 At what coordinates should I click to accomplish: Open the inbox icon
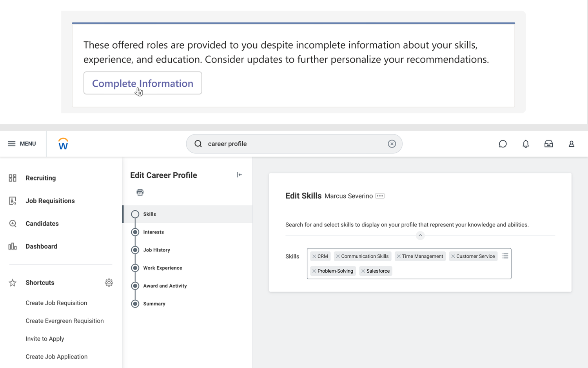[548, 144]
